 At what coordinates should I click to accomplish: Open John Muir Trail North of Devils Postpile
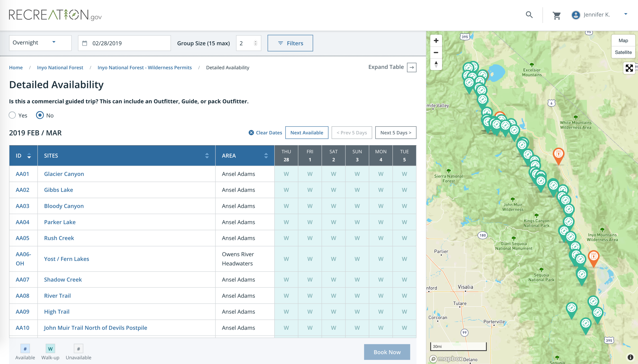pyautogui.click(x=95, y=328)
